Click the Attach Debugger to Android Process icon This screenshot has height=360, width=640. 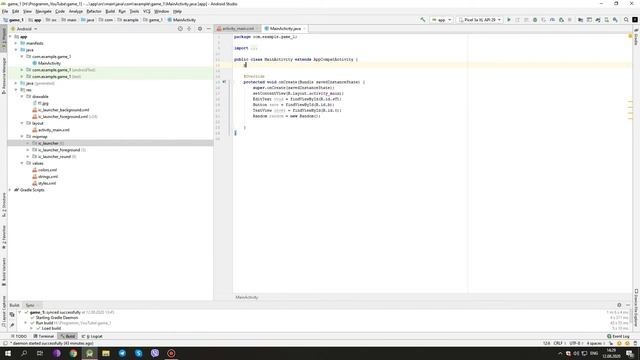[x=561, y=20]
